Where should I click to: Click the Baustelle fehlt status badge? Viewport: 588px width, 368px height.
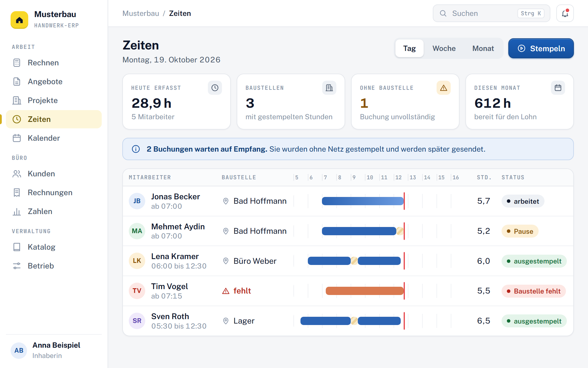534,291
